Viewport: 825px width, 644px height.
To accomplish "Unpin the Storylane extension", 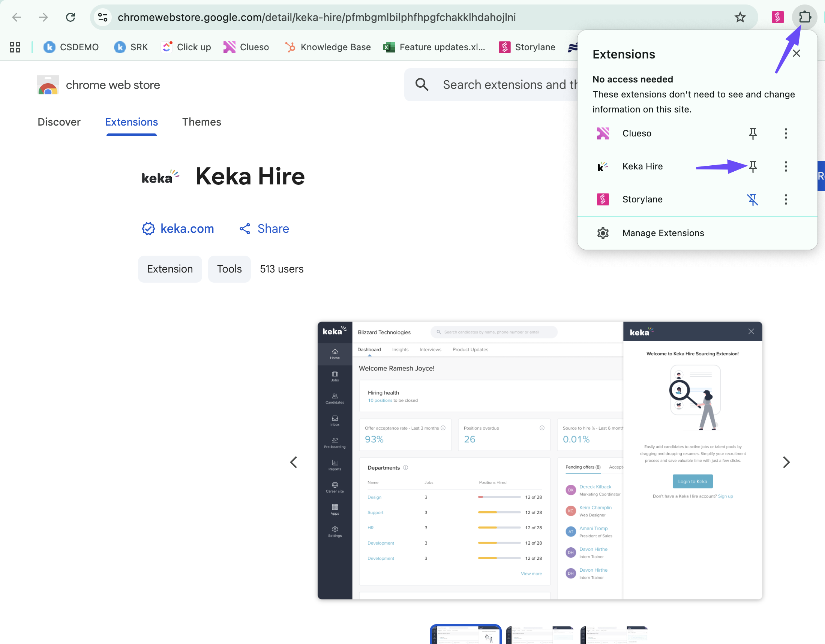I will pos(753,199).
